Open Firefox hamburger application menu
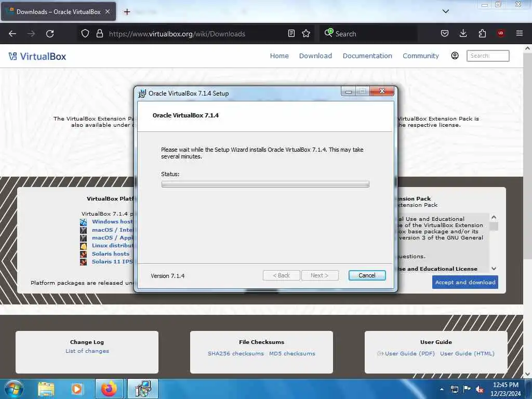The width and height of the screenshot is (532, 399). (x=520, y=34)
